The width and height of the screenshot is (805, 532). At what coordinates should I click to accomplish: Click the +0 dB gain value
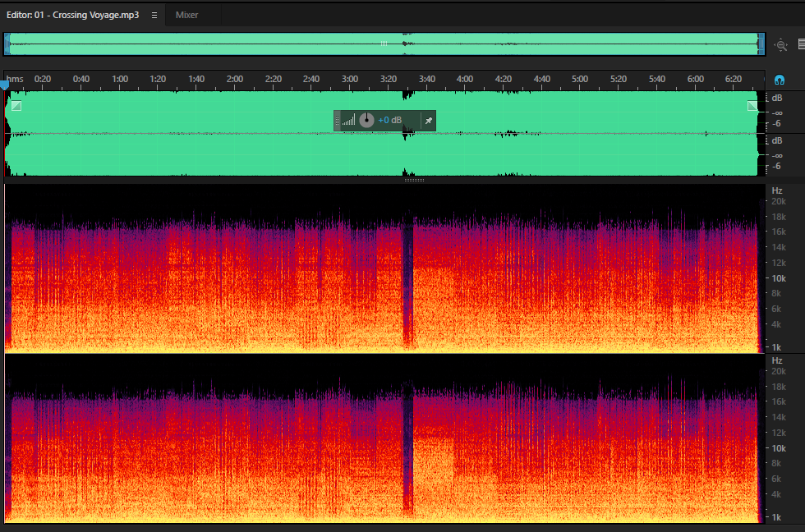[x=389, y=120]
